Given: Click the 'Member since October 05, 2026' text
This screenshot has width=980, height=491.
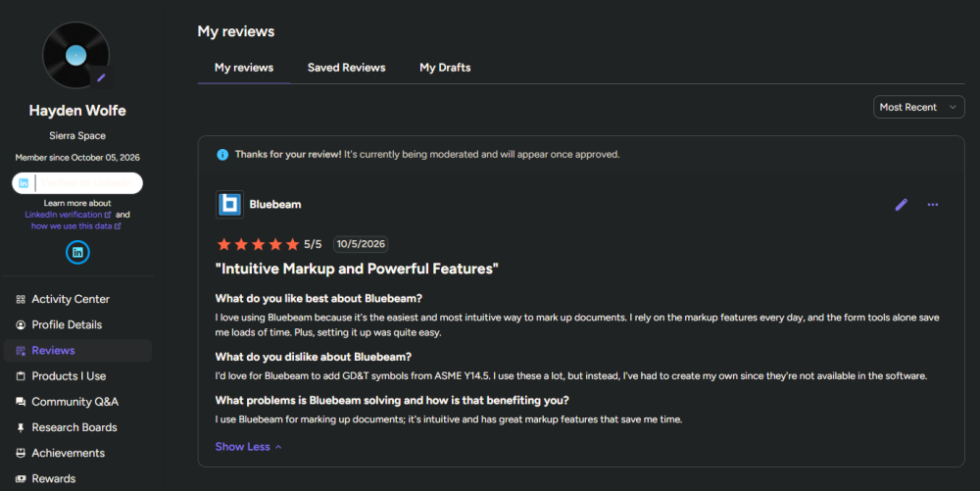Looking at the screenshot, I should pos(77,158).
